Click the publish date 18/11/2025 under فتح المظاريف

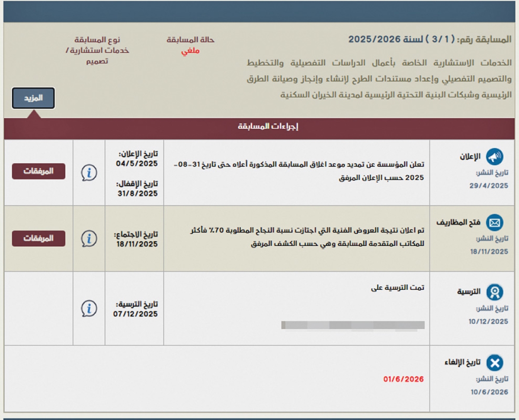489,251
